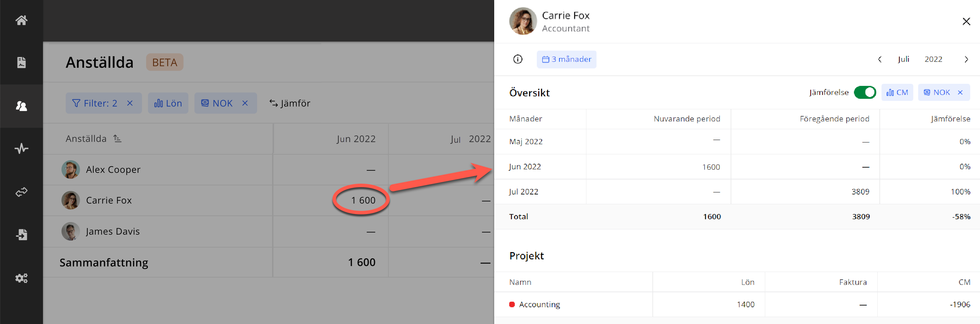This screenshot has height=324, width=980.
Task: Remove NOK currency in Översikt panel
Action: (960, 93)
